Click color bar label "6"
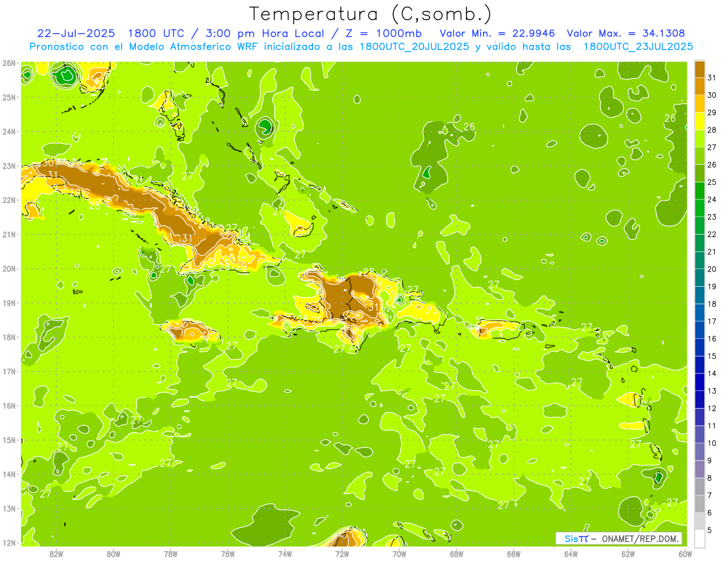 coord(710,513)
